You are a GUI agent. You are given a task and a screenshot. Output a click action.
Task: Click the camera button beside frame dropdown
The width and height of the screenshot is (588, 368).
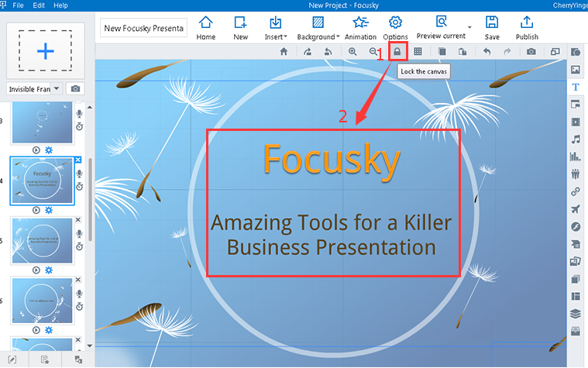[x=75, y=88]
